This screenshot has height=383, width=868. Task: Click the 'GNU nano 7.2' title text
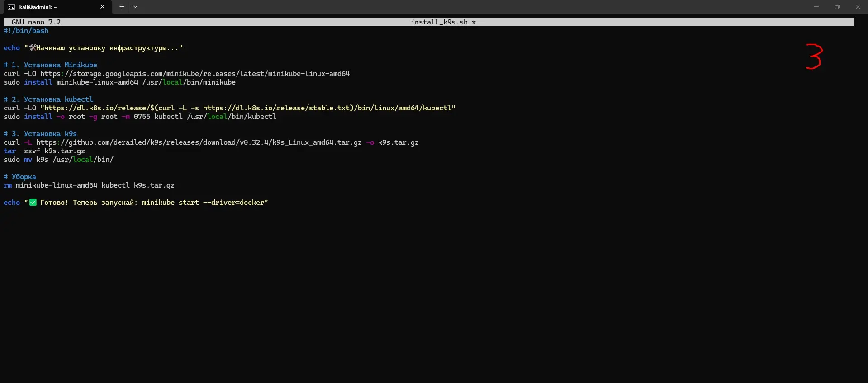36,22
